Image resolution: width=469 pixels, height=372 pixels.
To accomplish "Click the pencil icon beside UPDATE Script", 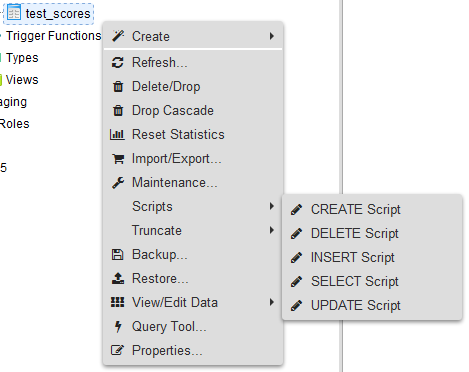I will (x=296, y=305).
